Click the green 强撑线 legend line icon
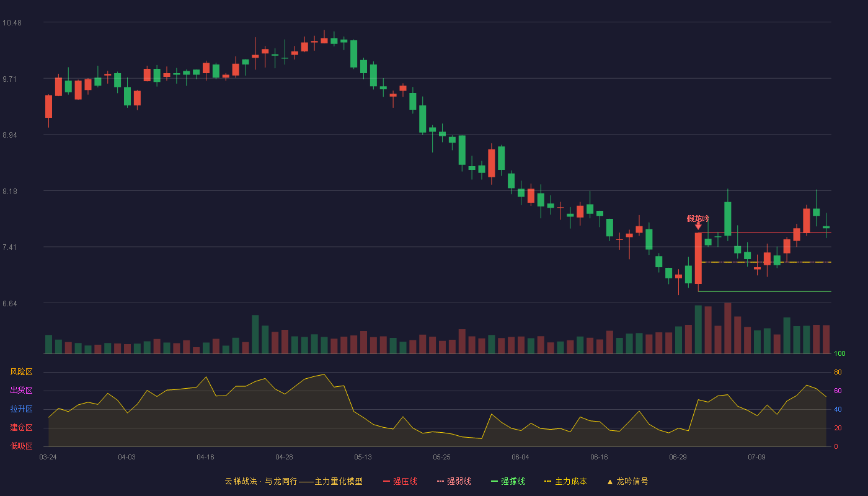The height and width of the screenshot is (496, 868). coord(494,482)
